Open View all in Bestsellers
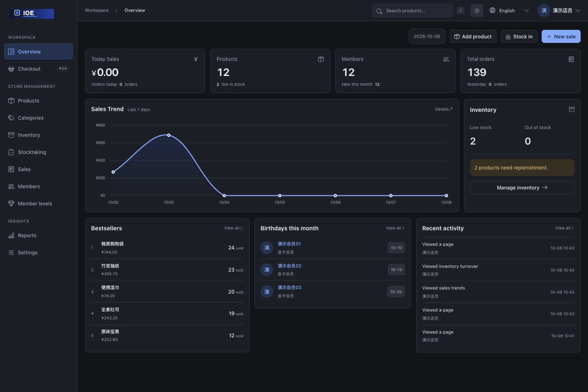 point(233,228)
